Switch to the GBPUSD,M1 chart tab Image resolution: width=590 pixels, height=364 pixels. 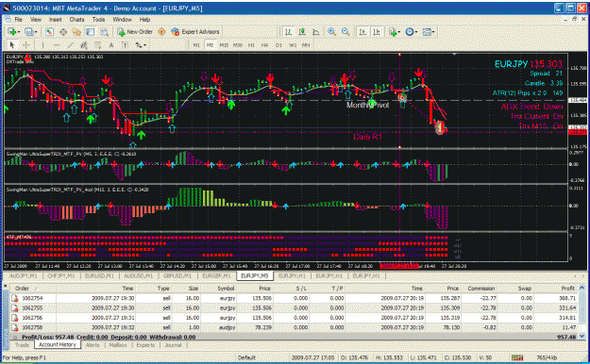click(x=177, y=275)
